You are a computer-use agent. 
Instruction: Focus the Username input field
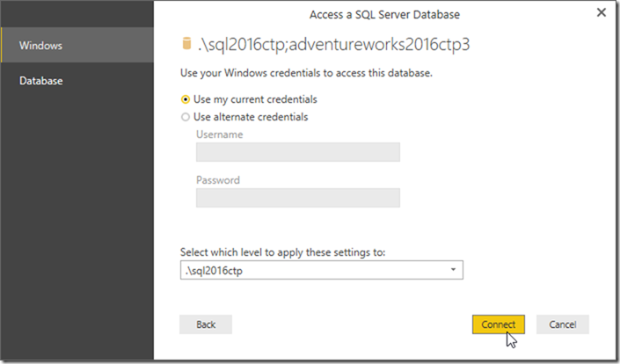[x=298, y=152]
